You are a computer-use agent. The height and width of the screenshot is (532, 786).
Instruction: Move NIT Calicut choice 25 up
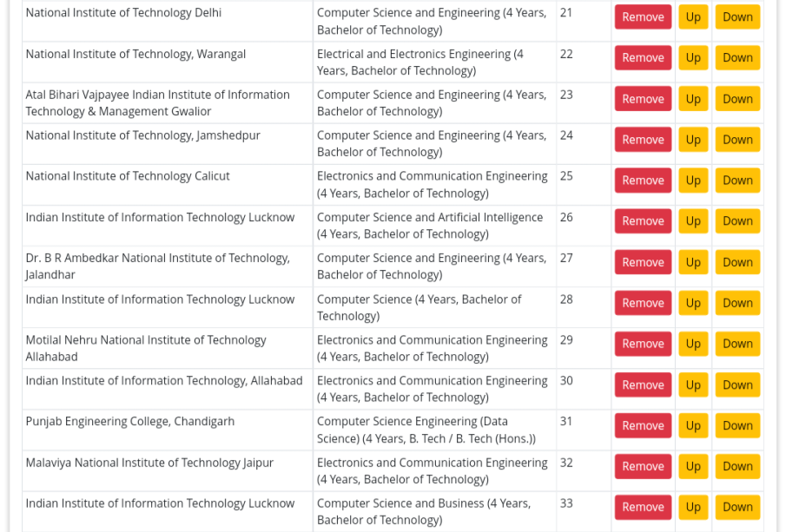tap(693, 181)
